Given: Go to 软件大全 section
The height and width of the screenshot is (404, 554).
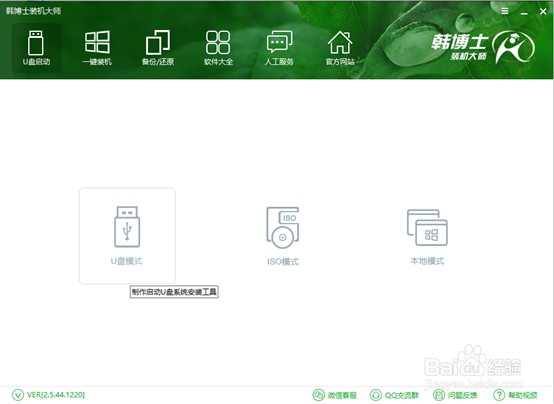Looking at the screenshot, I should [x=218, y=48].
